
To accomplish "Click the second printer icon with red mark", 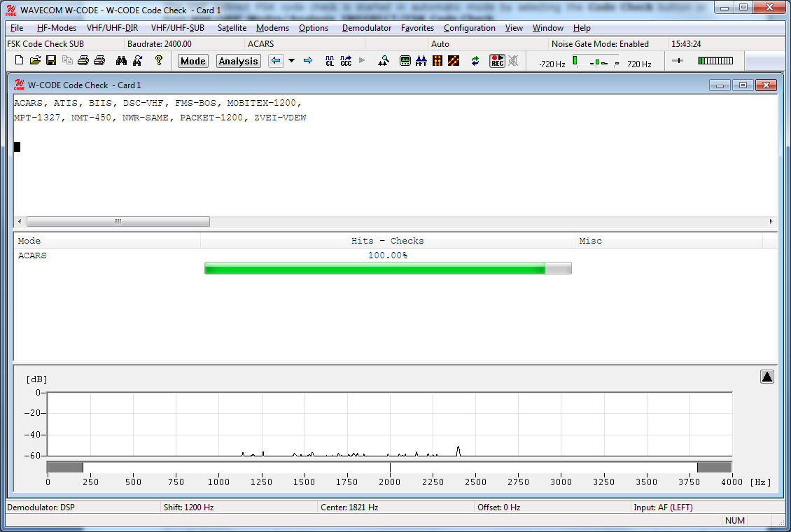I will pos(99,61).
